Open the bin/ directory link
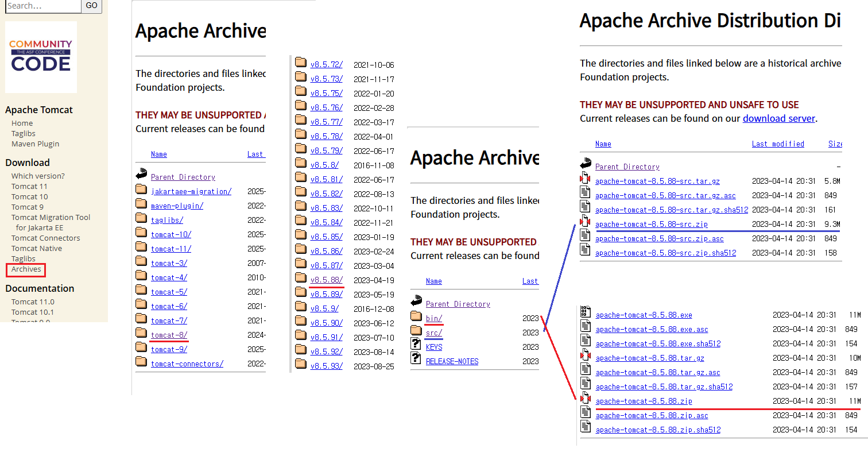The image size is (868, 452). coord(434,319)
